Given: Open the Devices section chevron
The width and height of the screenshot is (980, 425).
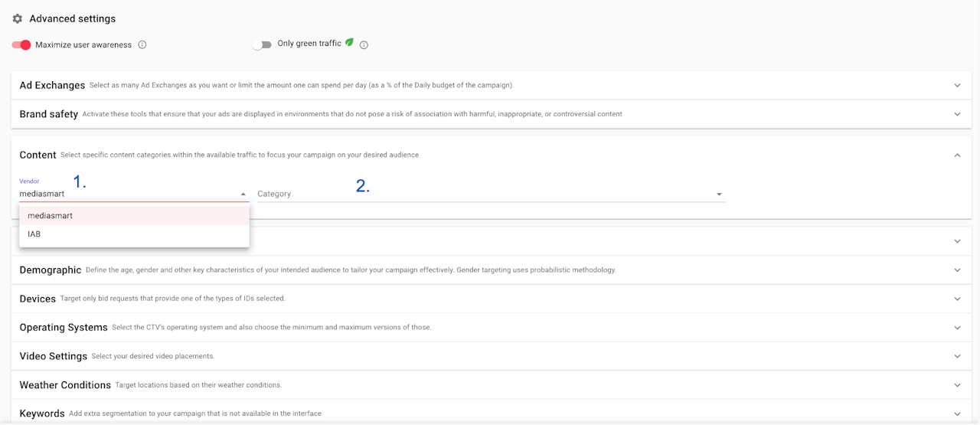Looking at the screenshot, I should coord(957,299).
